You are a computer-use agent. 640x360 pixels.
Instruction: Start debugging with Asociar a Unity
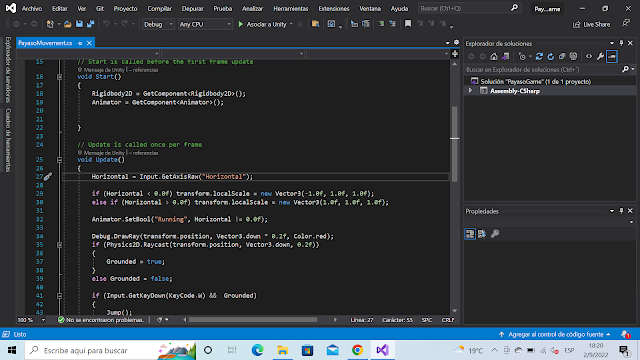[262, 24]
